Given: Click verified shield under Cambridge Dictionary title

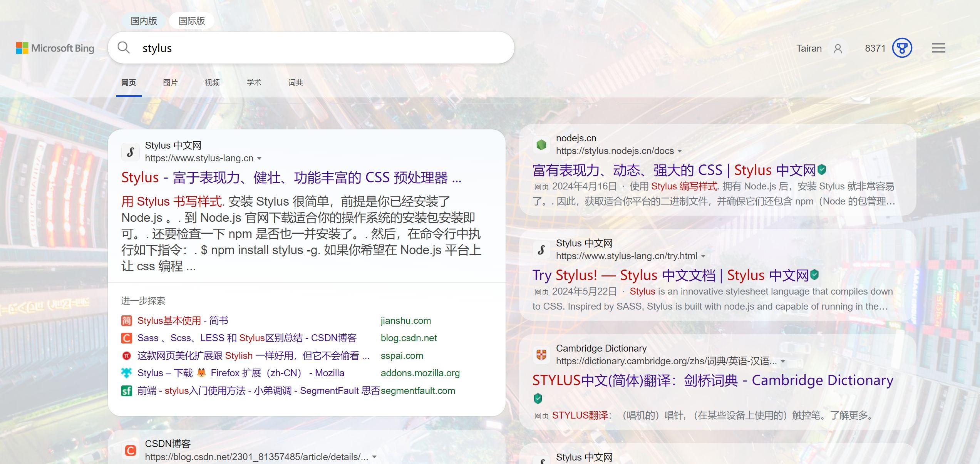Looking at the screenshot, I should click(x=538, y=399).
